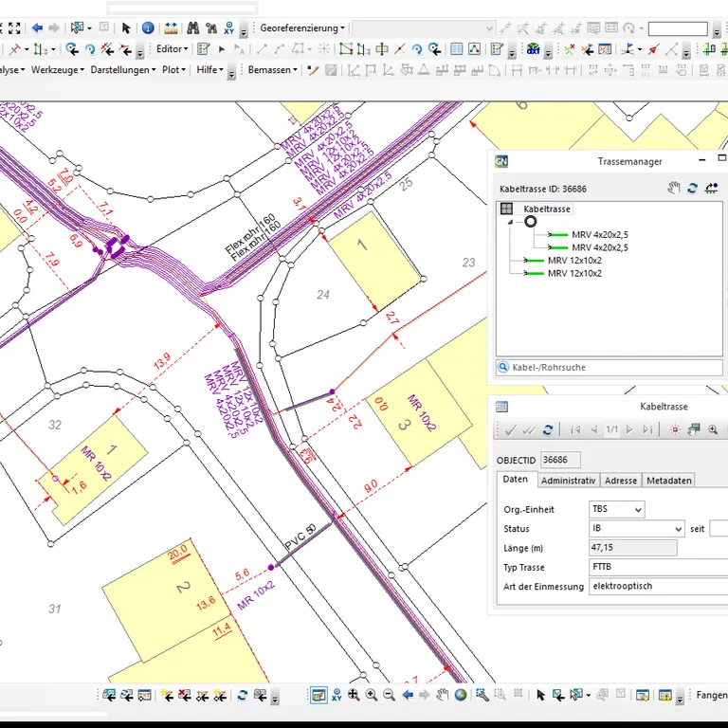This screenshot has height=728, width=728.
Task: Click the globe full extent icon
Action: 461,695
